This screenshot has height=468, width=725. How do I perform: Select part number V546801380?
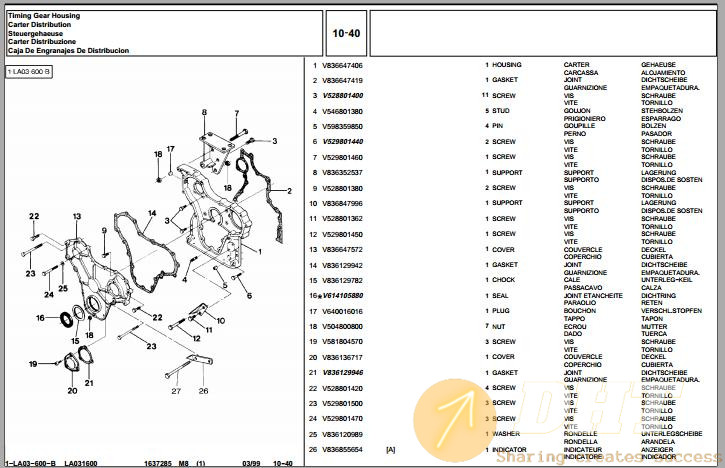tap(342, 111)
